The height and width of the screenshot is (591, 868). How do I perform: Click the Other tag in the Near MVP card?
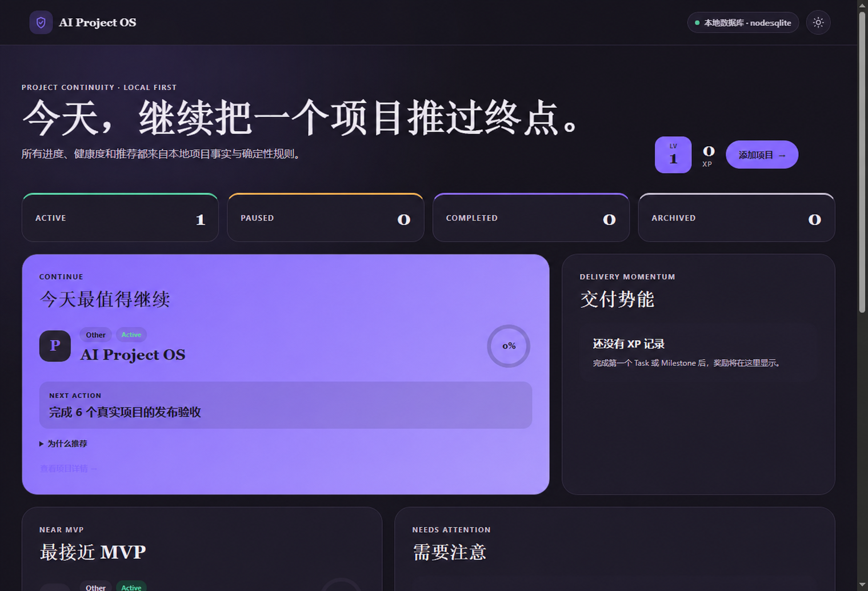point(95,587)
